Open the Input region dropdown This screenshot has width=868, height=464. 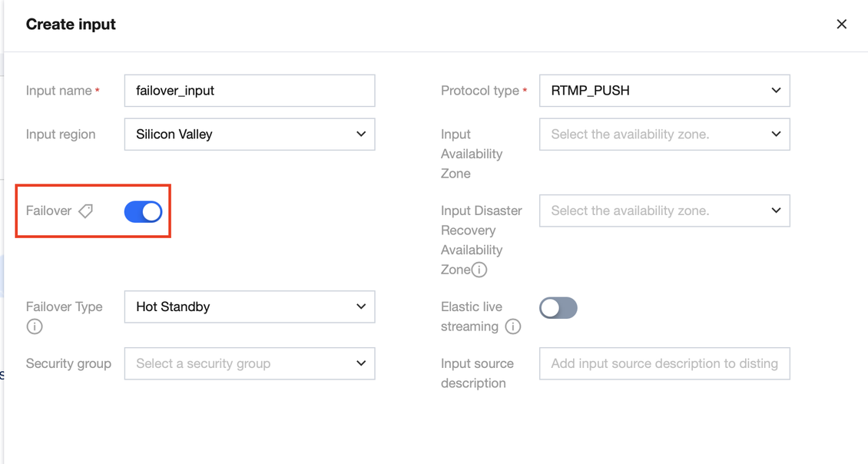tap(250, 134)
